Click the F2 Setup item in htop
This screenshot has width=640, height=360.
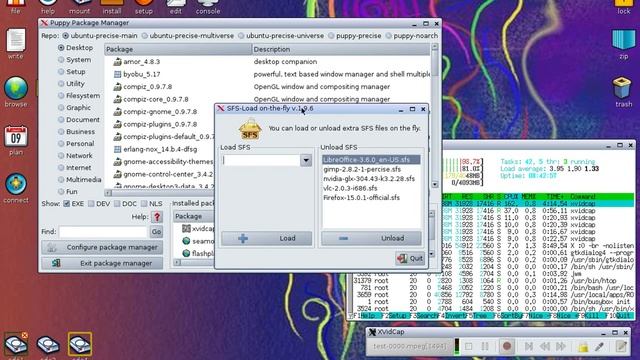[x=393, y=316]
